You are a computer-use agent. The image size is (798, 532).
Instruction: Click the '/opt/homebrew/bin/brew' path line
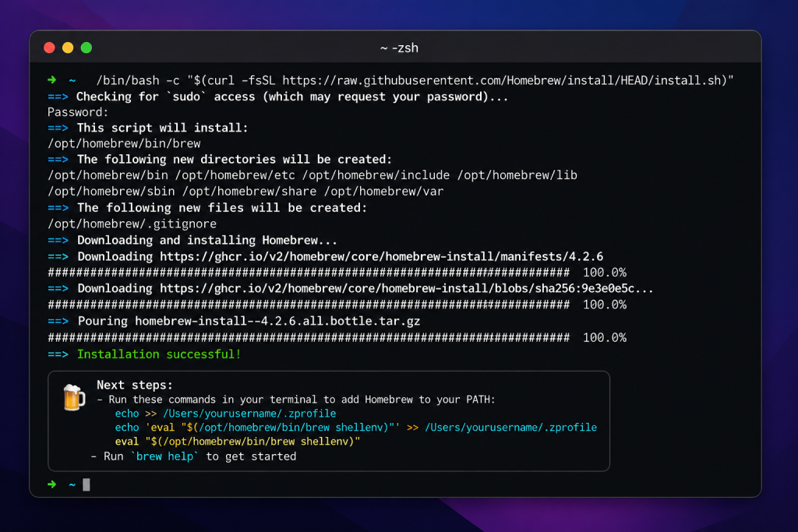pyautogui.click(x=124, y=143)
